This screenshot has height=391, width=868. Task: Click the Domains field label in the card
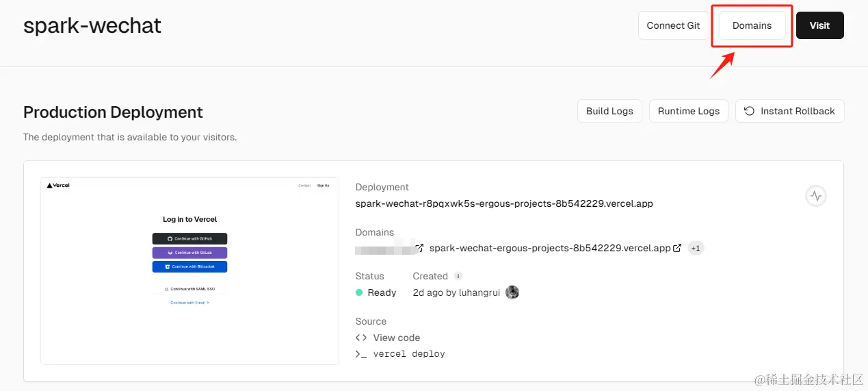(x=375, y=232)
